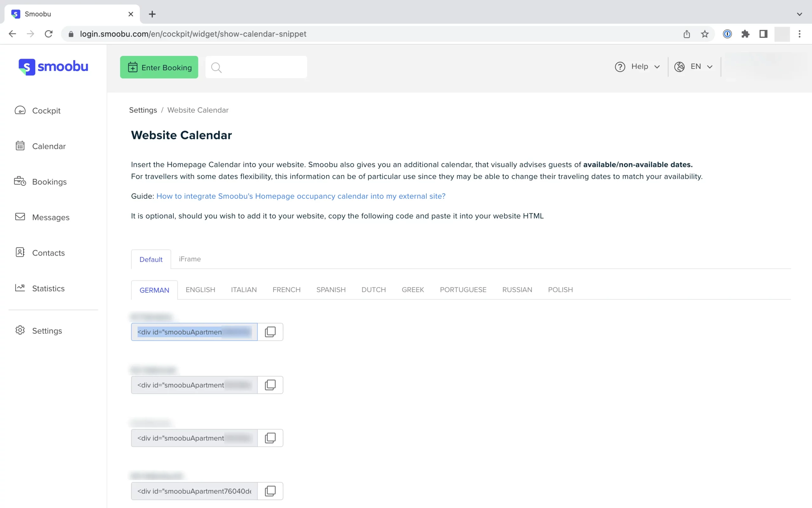Screen dimensions: 812x508
Task: Copy the smoobuApartment76040 code snippet
Action: (x=270, y=491)
